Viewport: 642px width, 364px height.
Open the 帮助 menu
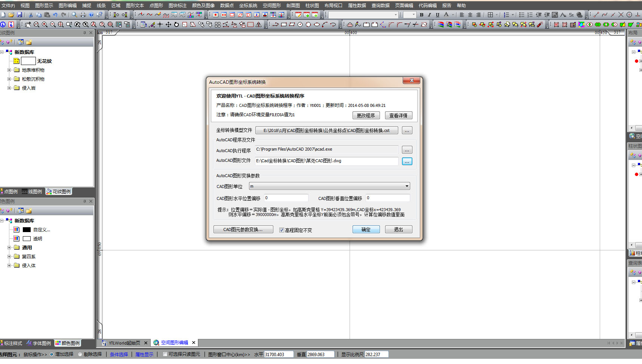click(461, 6)
